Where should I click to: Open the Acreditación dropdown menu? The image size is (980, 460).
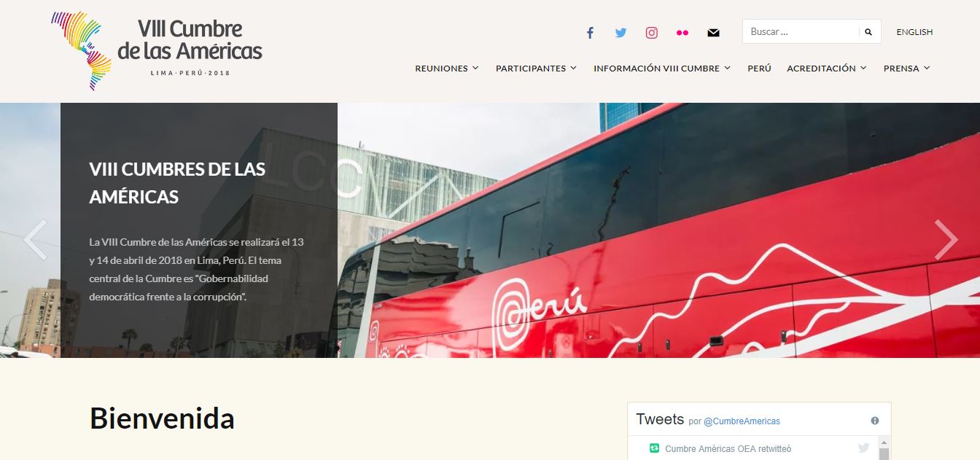[x=827, y=69]
